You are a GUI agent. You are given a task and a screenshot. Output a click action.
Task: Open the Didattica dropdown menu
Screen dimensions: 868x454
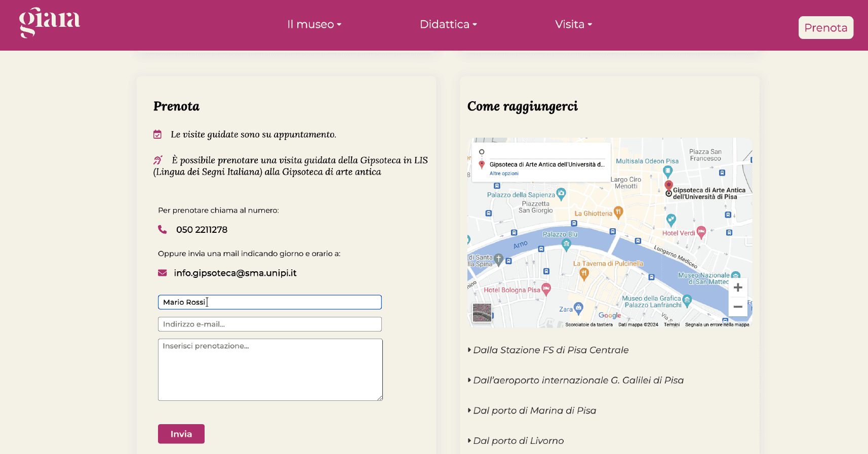coord(448,24)
